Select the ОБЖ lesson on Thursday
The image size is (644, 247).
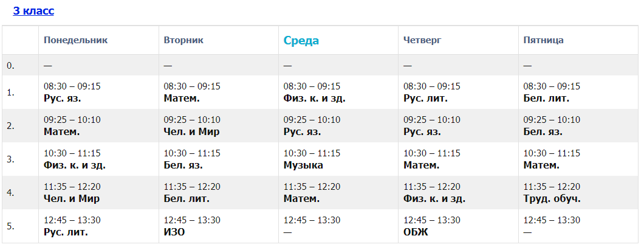[x=416, y=232]
